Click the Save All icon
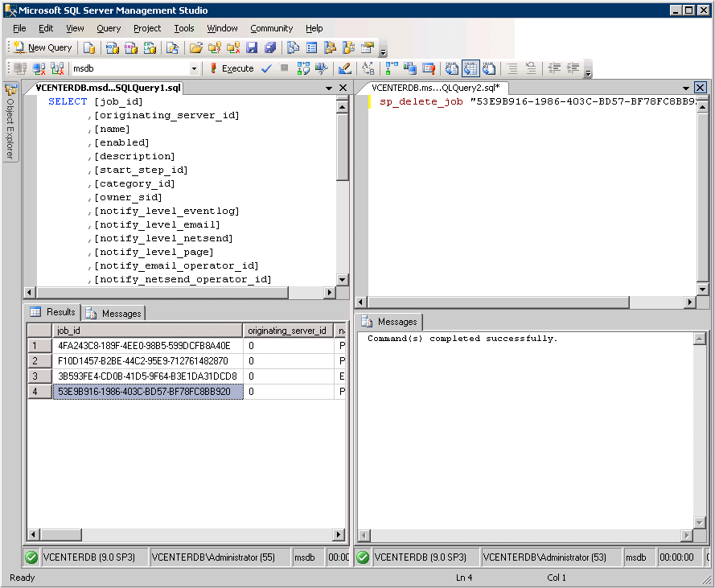This screenshot has height=588, width=715. [270, 47]
